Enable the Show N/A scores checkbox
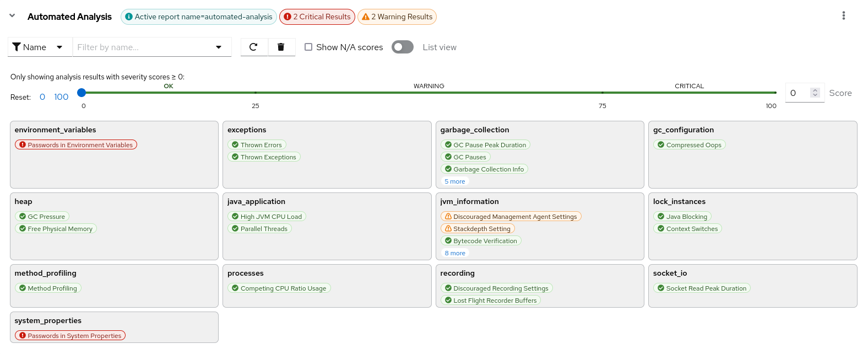The height and width of the screenshot is (354, 868). click(x=308, y=47)
